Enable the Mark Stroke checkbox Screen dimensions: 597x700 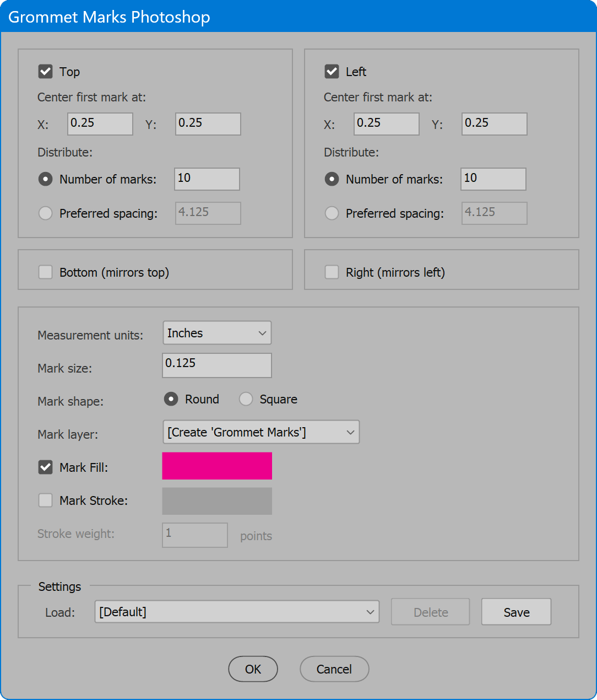45,500
